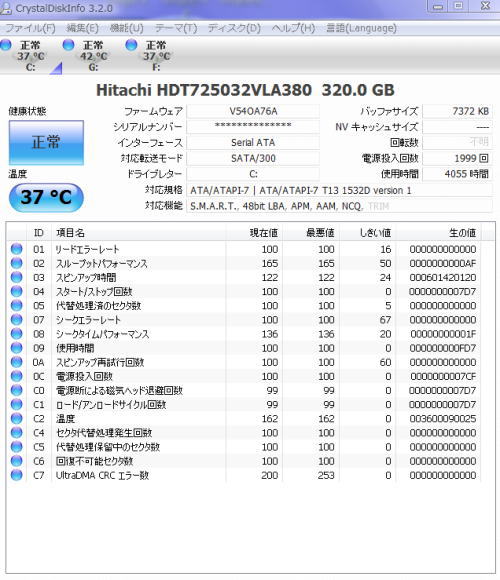Click raw value 000601420120

[x=442, y=277]
